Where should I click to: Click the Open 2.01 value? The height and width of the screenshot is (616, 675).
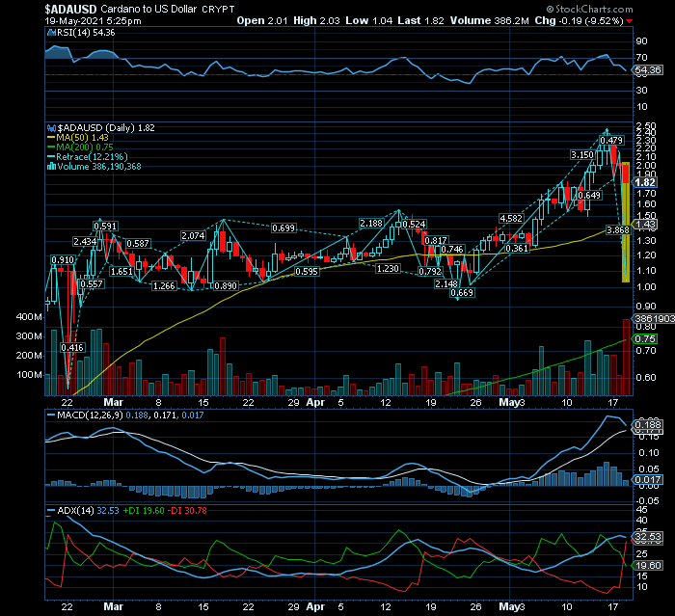262,20
